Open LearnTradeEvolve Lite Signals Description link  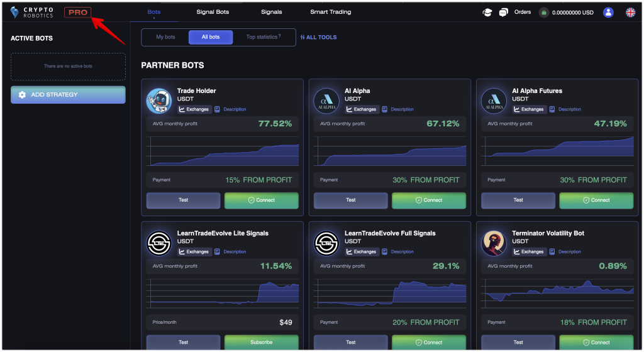(x=231, y=251)
